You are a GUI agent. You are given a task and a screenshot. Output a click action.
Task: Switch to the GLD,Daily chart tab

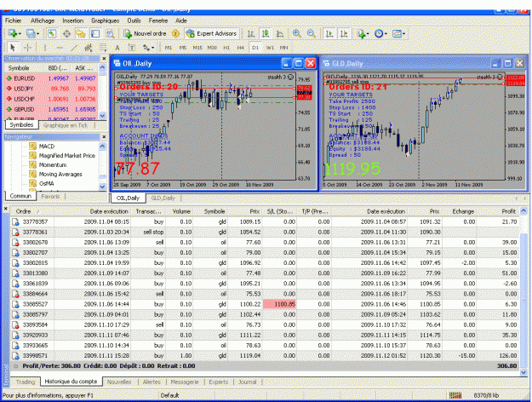point(163,198)
